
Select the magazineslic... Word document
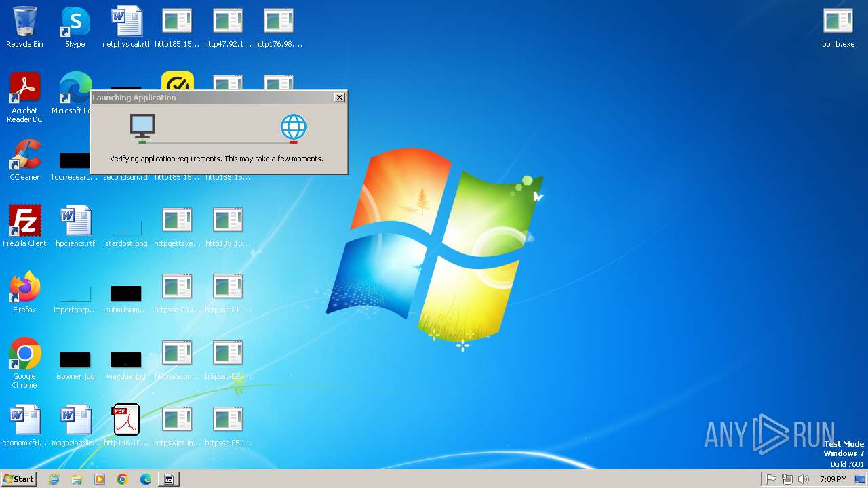pos(75,426)
